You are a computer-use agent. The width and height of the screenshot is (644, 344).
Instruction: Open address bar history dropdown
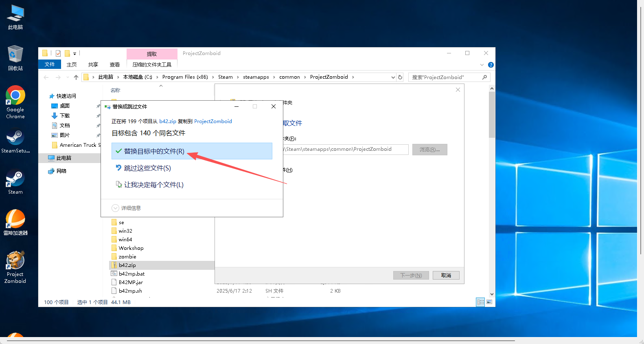[393, 77]
